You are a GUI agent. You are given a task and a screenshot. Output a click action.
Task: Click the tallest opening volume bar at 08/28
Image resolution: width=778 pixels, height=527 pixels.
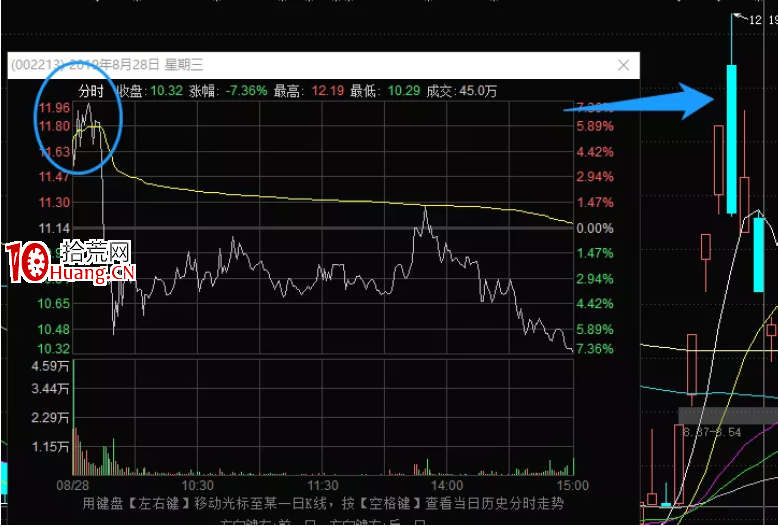tap(73, 417)
